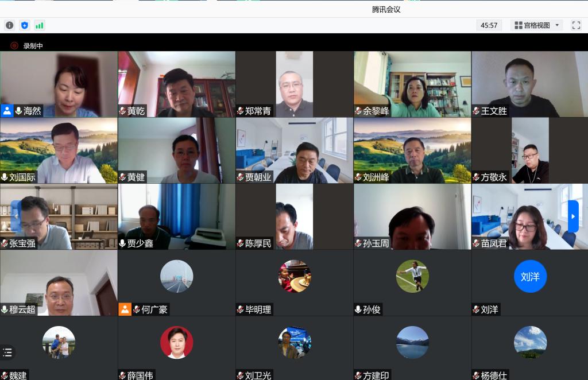Click the 余黎峰 name label
588x380 pixels.
point(376,111)
